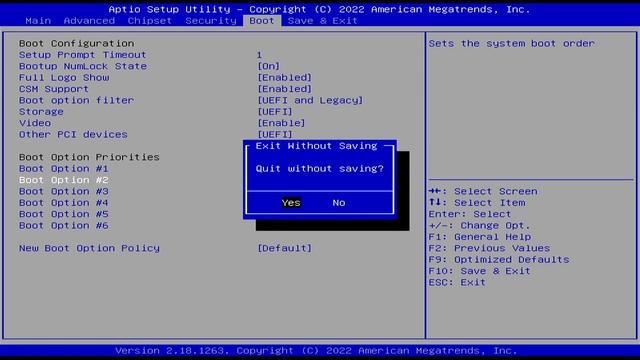Click the Boot Configuration heading
This screenshot has width=640, height=360.
(76, 43)
